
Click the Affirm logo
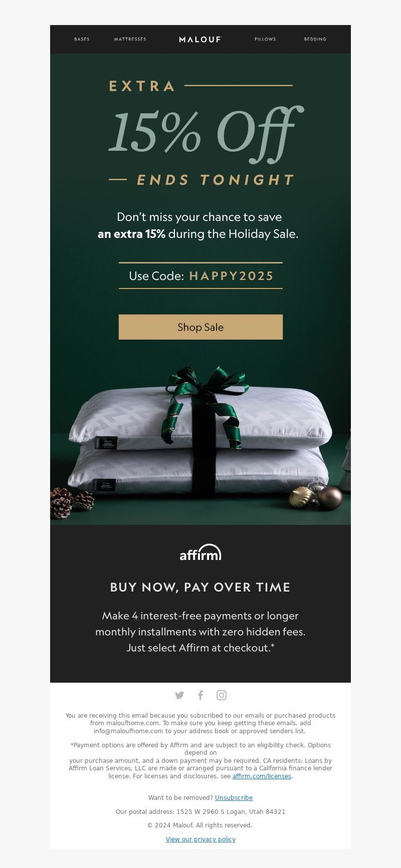[200, 552]
